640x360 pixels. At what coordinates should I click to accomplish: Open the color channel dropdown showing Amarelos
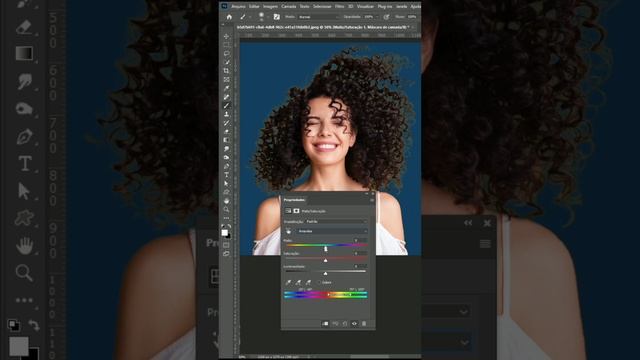coord(332,231)
